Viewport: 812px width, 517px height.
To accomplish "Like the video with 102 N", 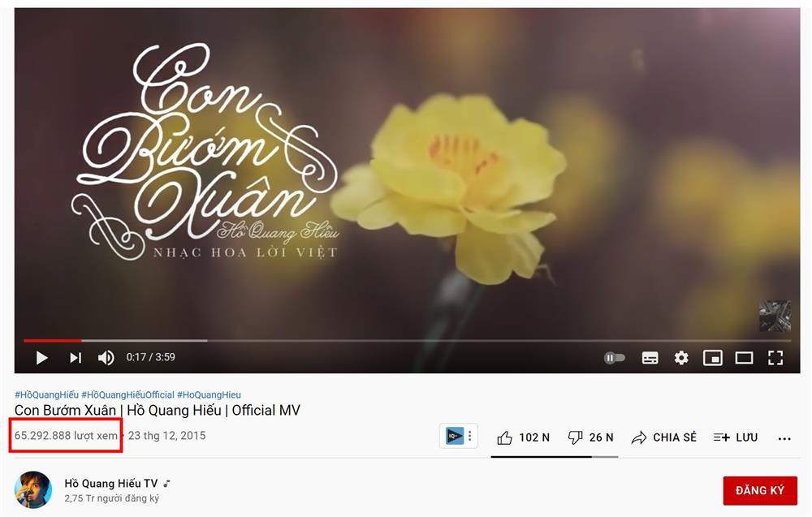I will (524, 437).
